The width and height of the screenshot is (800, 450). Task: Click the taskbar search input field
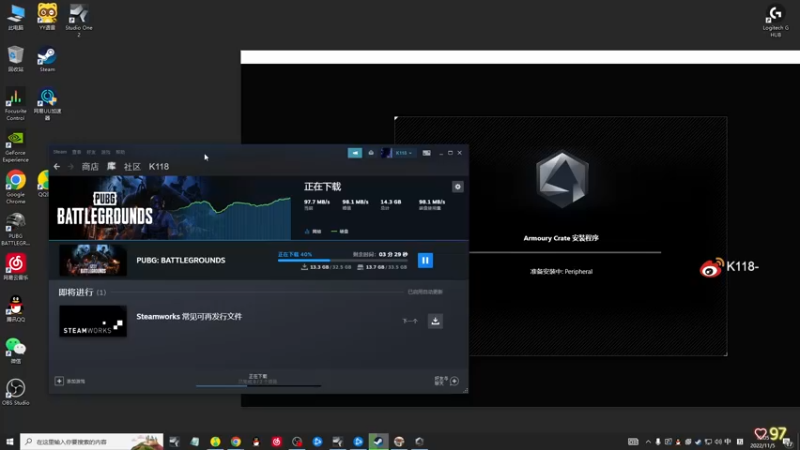[92, 441]
